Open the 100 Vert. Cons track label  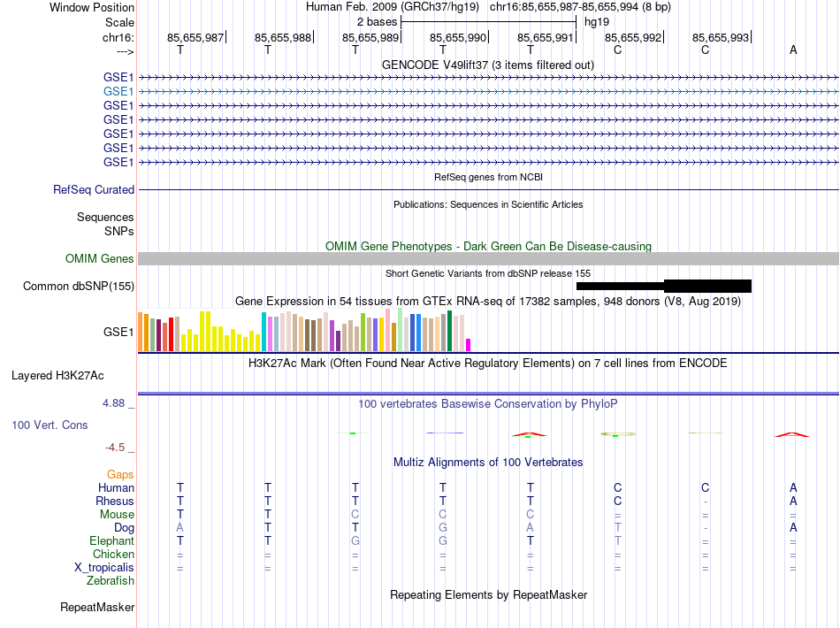point(50,425)
